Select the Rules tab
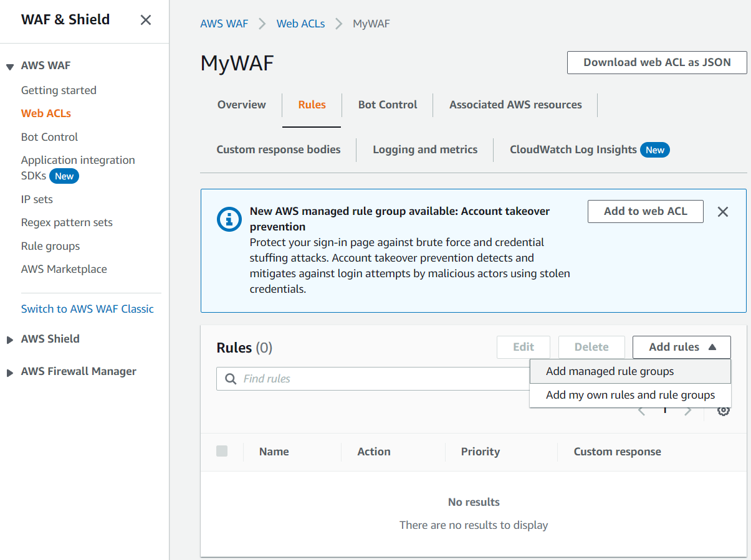 coord(312,105)
